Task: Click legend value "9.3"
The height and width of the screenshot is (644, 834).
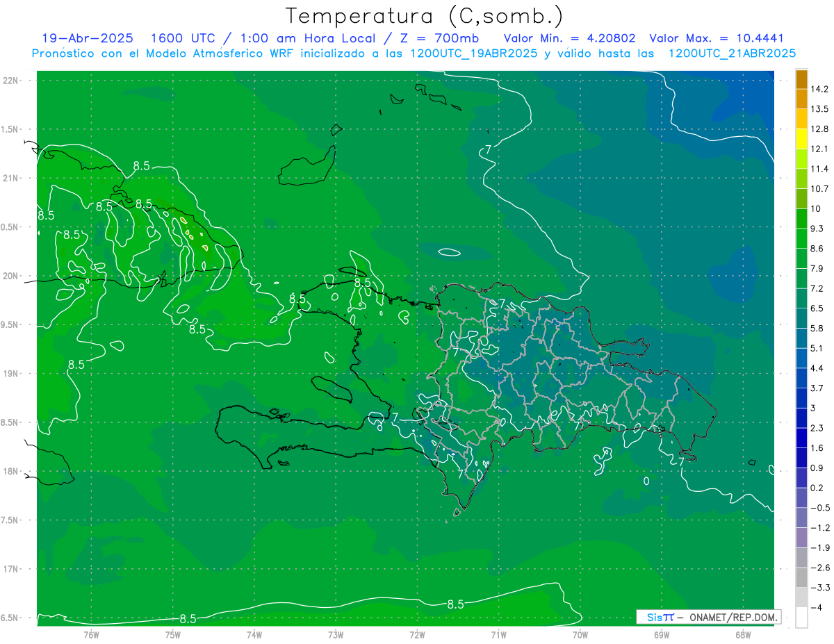Action: coord(817,229)
